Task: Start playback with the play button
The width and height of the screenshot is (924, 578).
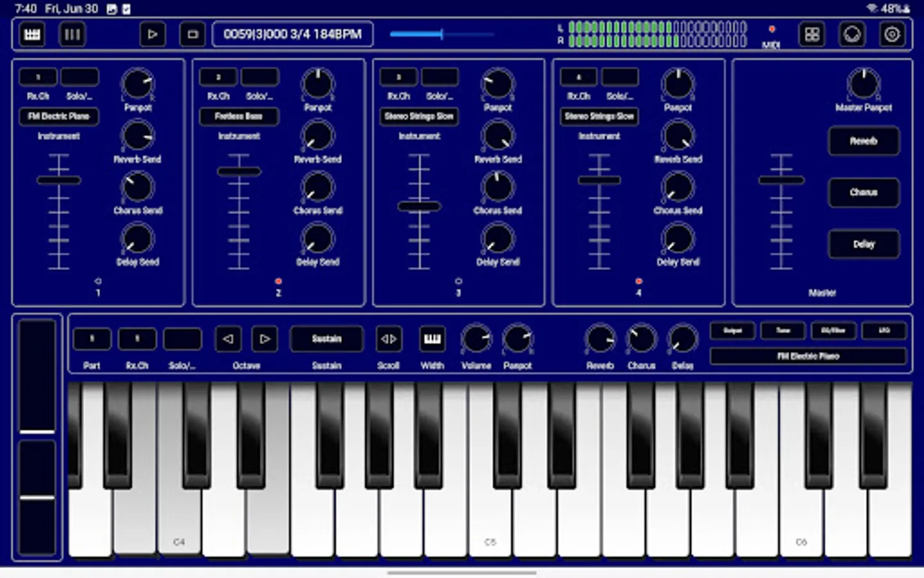Action: [152, 34]
